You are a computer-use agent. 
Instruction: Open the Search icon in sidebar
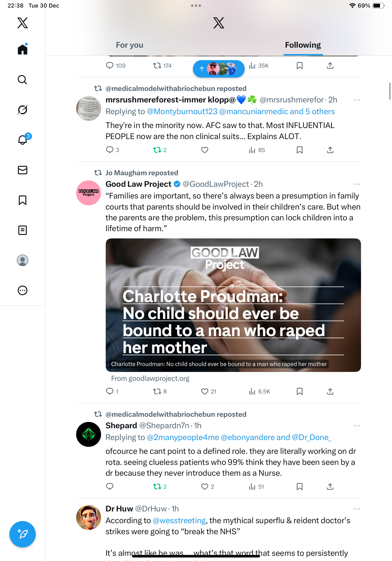(x=23, y=80)
